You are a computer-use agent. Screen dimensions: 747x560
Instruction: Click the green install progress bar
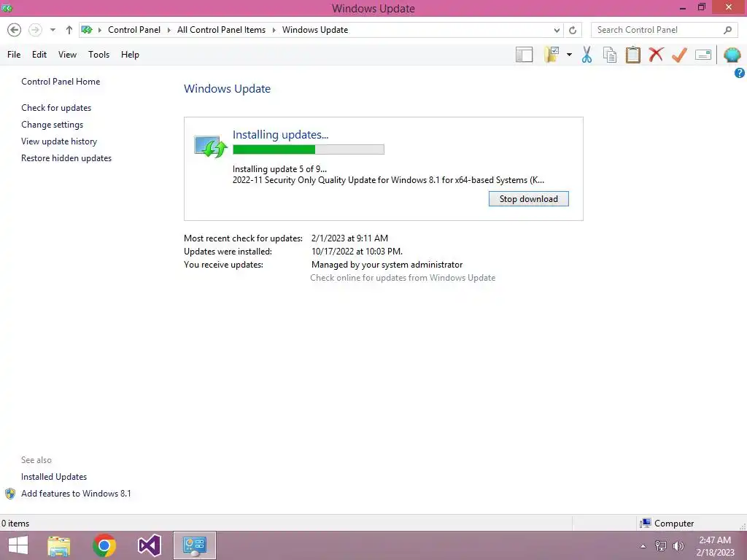click(309, 149)
